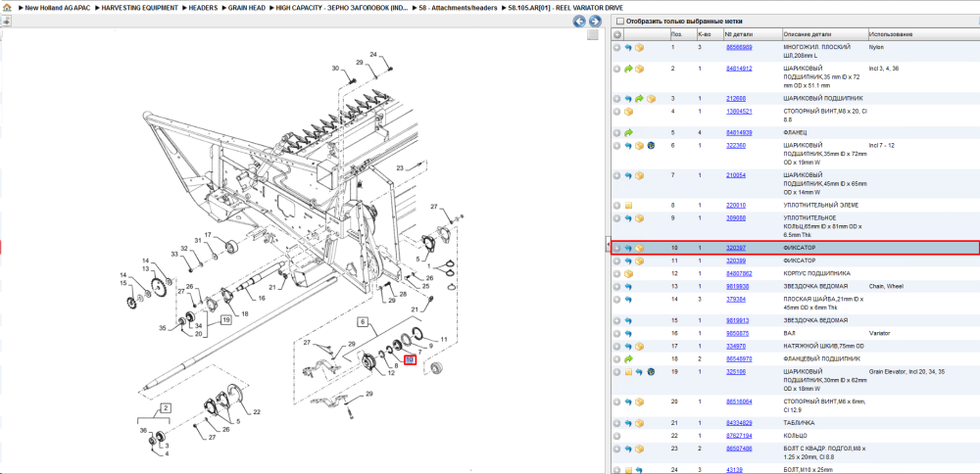
Task: Click green arrow icon for part 86548970
Action: tap(628, 359)
